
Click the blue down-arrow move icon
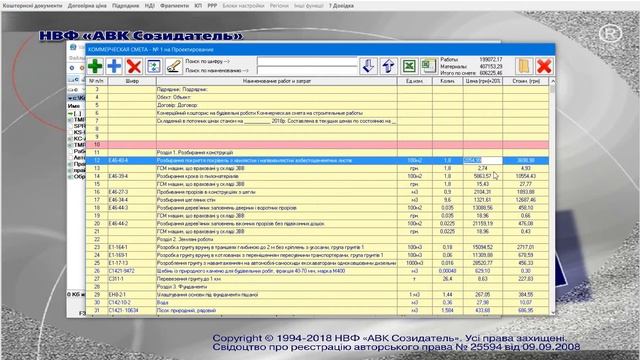(369, 66)
